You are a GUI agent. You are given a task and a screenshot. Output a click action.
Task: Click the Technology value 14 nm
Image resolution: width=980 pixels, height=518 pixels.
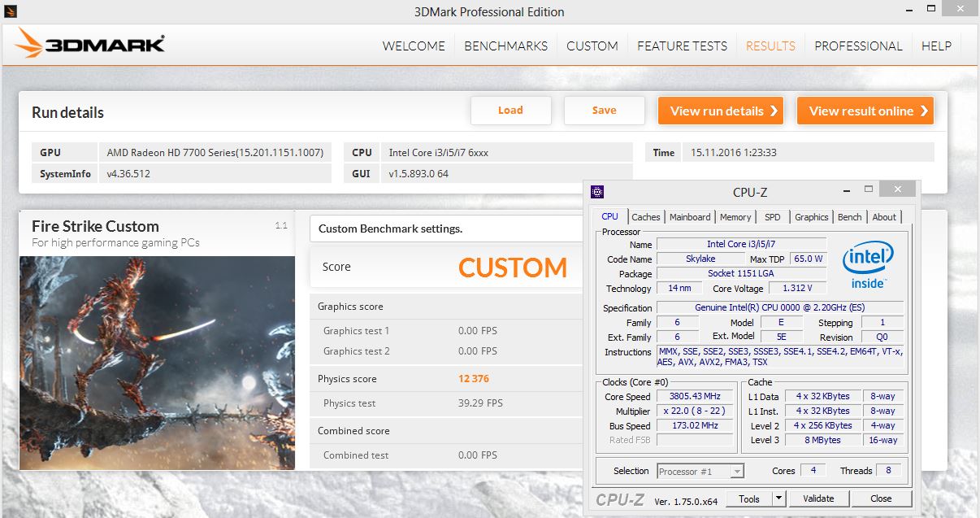(x=679, y=288)
